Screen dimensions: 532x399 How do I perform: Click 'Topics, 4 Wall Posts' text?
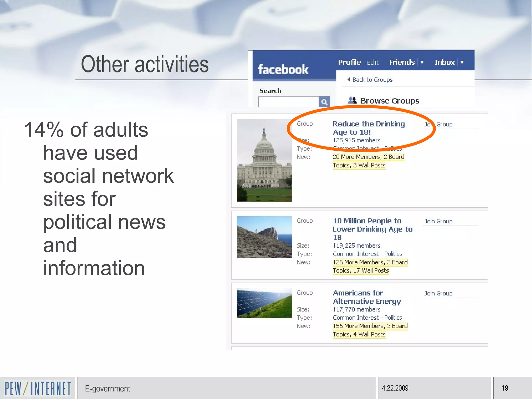tap(359, 334)
